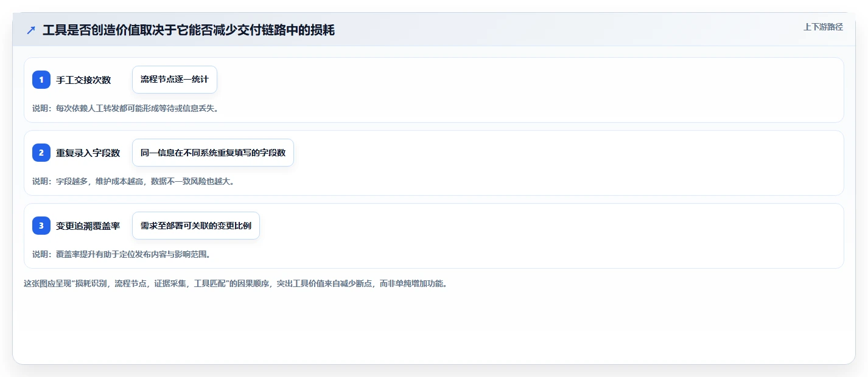Select the heading 工具是否创造价值取决于它能否减少交付链路中的损耗
This screenshot has width=868, height=377.
pyautogui.click(x=189, y=30)
